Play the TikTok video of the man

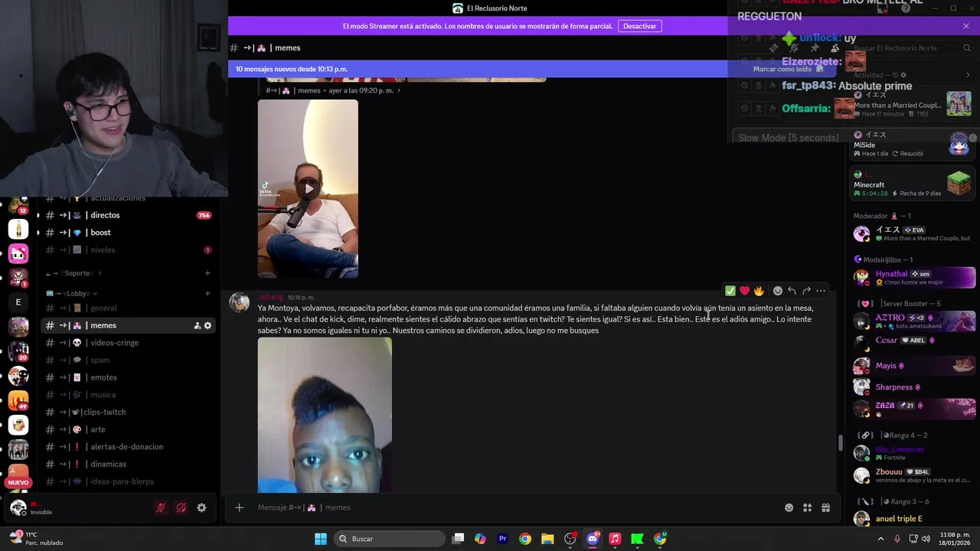(308, 188)
